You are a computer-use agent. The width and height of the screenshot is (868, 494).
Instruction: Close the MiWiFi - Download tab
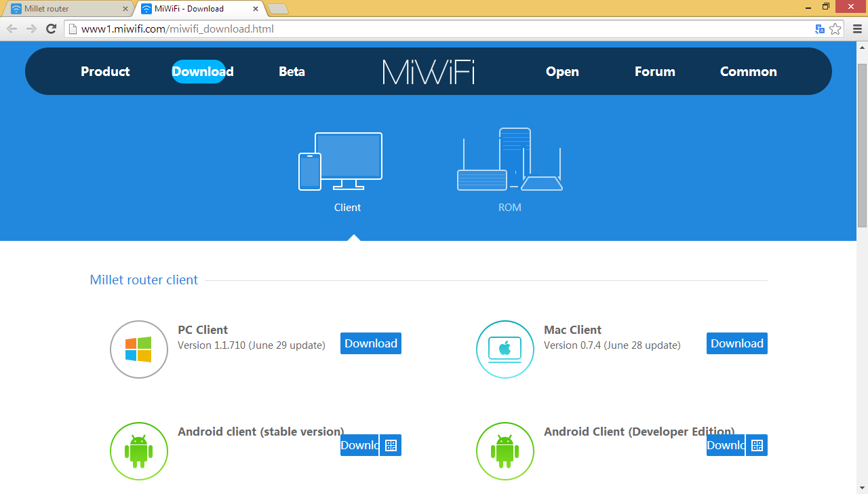point(256,9)
